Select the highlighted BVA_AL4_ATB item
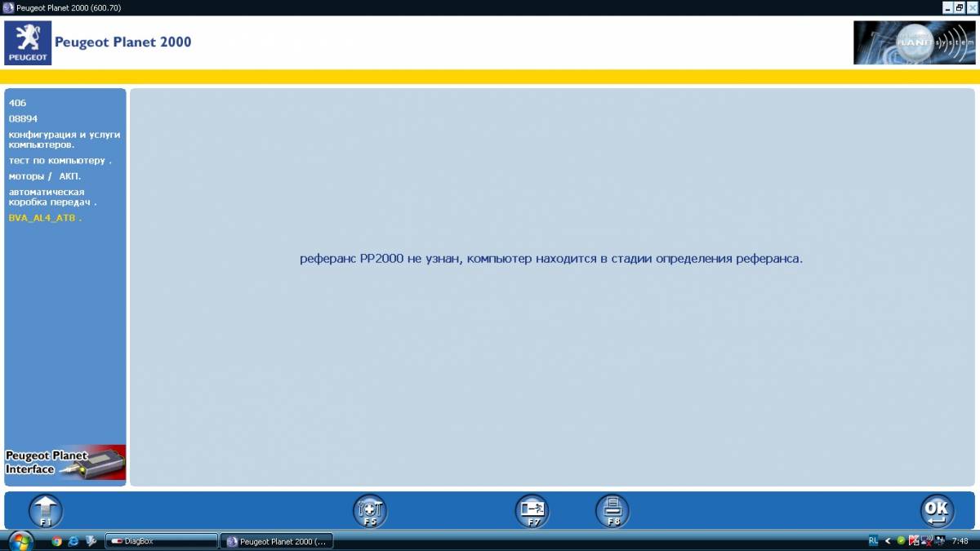 pos(45,218)
